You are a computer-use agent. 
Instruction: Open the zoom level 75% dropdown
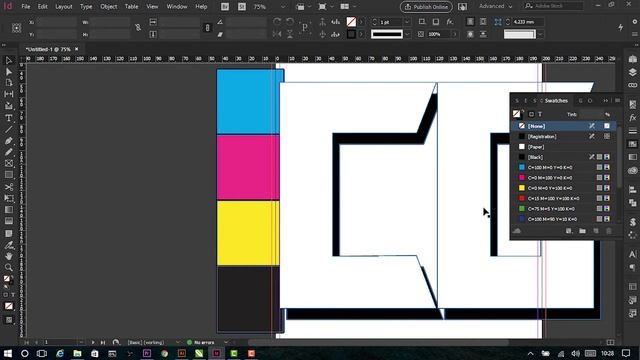(283, 7)
